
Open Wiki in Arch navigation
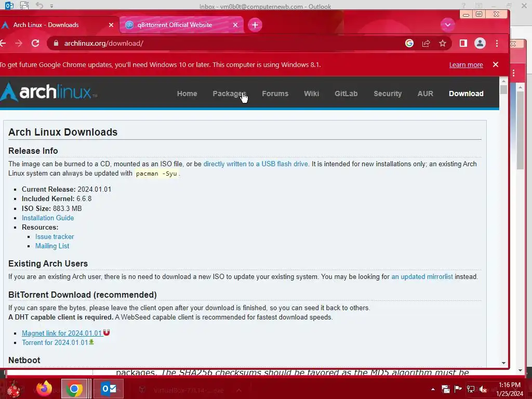coord(312,94)
